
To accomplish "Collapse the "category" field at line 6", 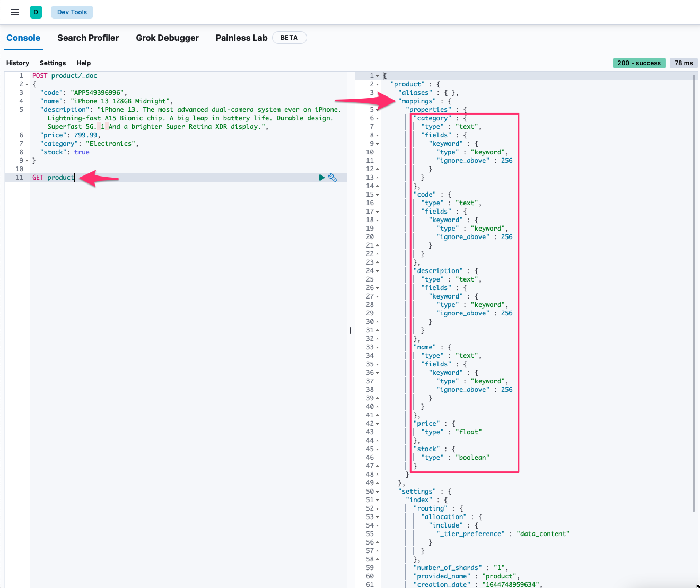I will point(378,118).
